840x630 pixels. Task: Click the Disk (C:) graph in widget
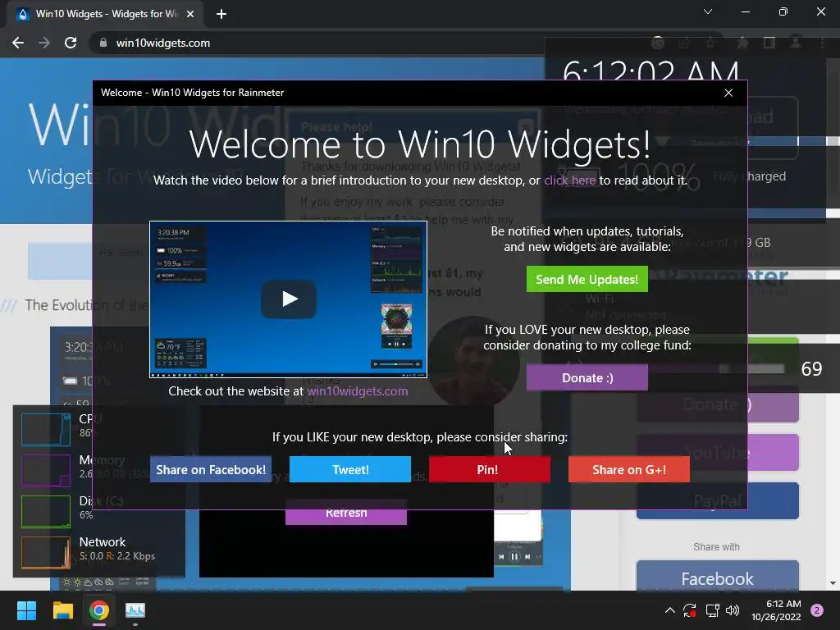click(x=46, y=512)
